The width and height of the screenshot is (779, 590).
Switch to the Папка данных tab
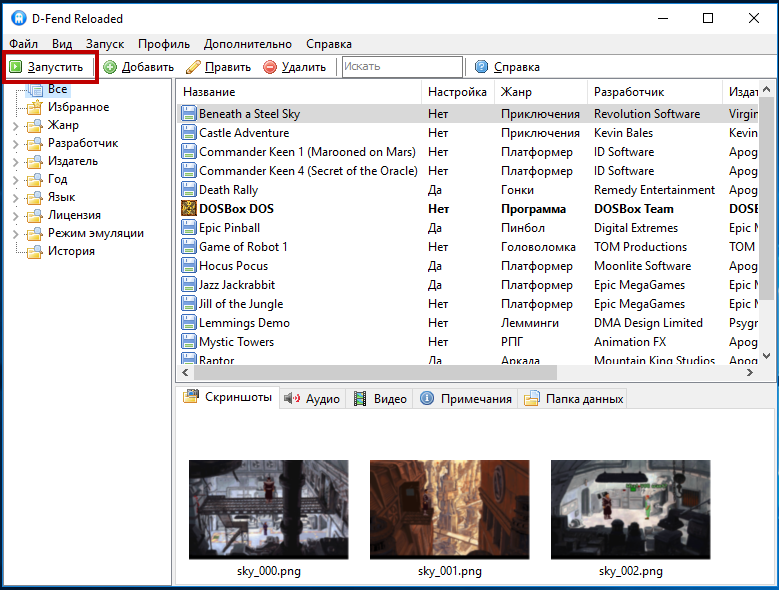[x=574, y=399]
